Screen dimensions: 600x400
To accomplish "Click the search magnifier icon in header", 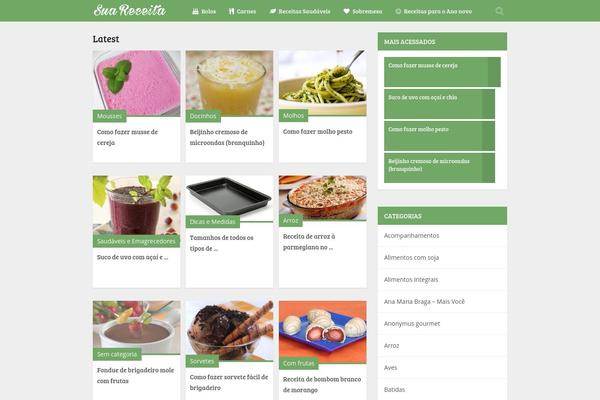I will click(499, 11).
